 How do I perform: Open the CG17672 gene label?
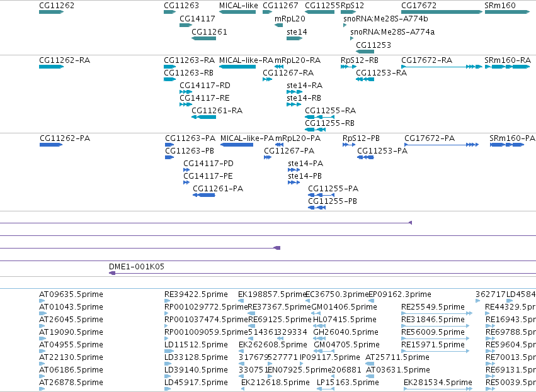pyautogui.click(x=419, y=6)
